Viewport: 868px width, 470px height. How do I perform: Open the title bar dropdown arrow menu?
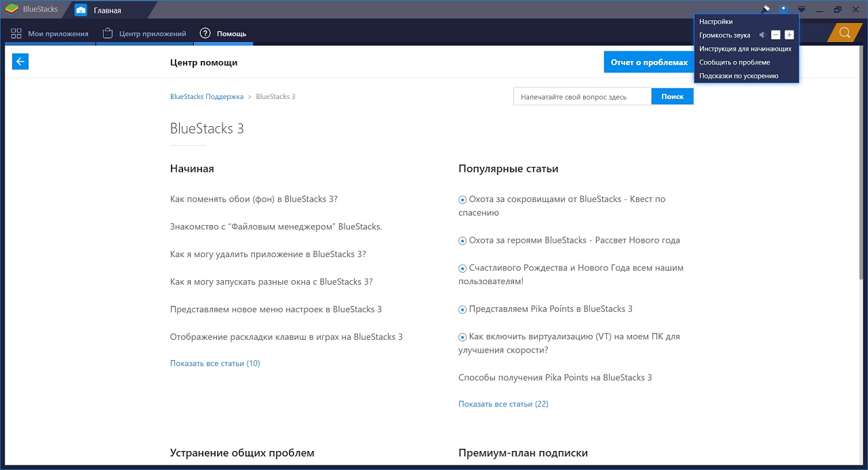(x=802, y=9)
